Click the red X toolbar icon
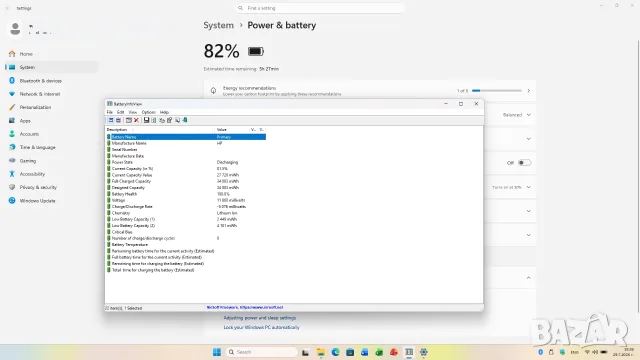 tap(136, 120)
